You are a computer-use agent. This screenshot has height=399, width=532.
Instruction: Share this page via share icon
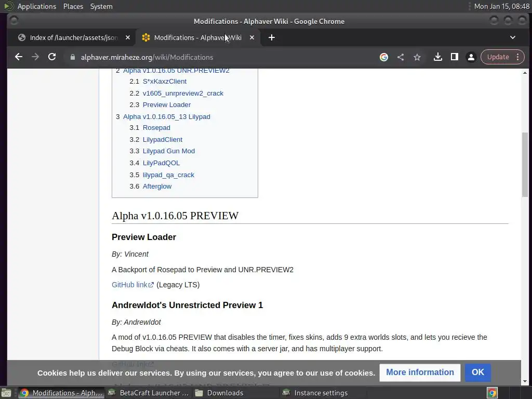tap(401, 57)
